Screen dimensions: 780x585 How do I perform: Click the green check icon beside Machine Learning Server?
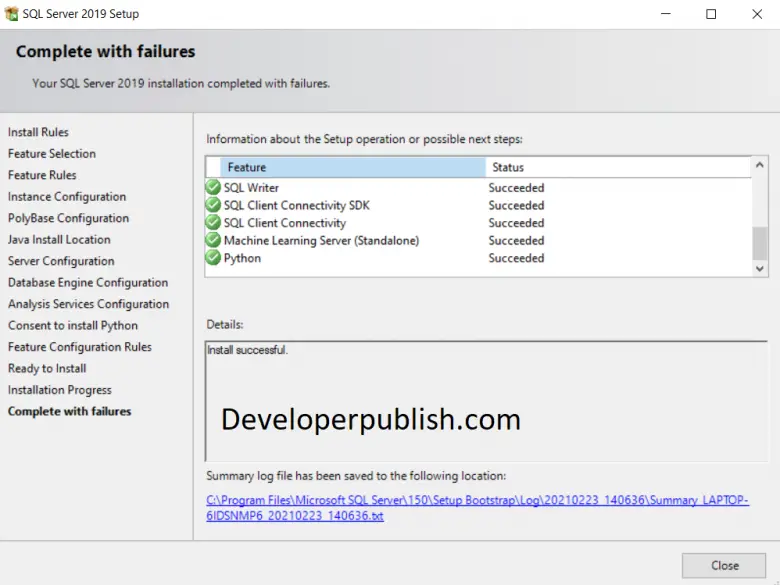point(213,240)
